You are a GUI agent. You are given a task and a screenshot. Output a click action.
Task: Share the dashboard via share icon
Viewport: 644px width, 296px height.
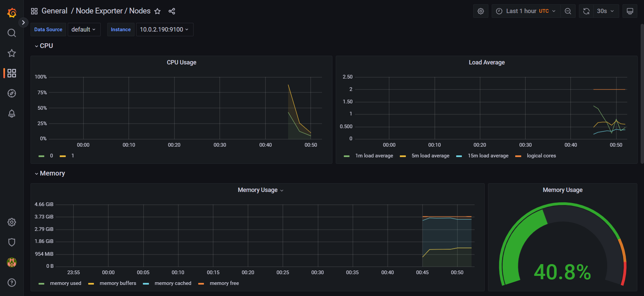click(x=172, y=11)
